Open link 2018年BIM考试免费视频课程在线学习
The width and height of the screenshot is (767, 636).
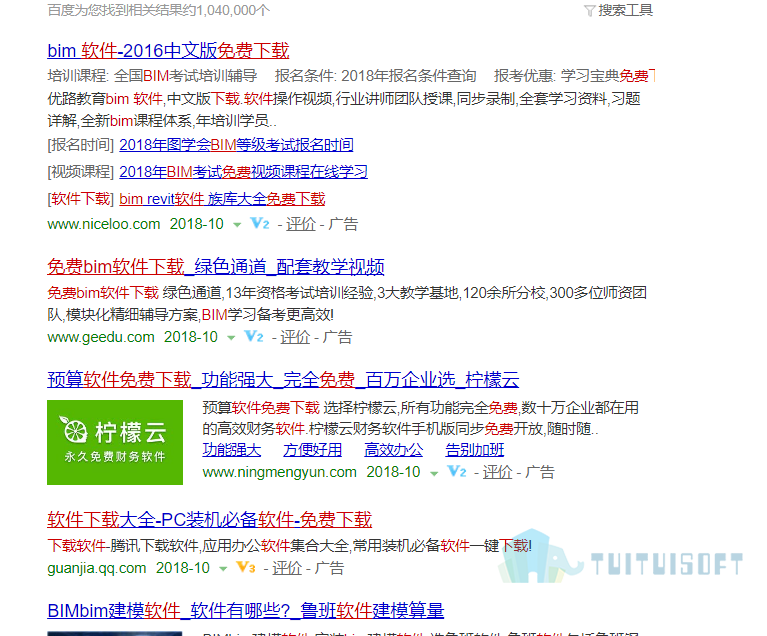tap(244, 172)
